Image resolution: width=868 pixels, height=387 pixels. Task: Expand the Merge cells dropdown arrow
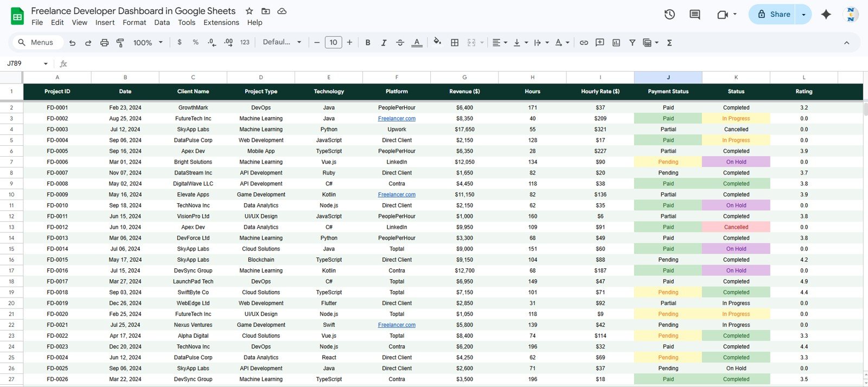[482, 43]
